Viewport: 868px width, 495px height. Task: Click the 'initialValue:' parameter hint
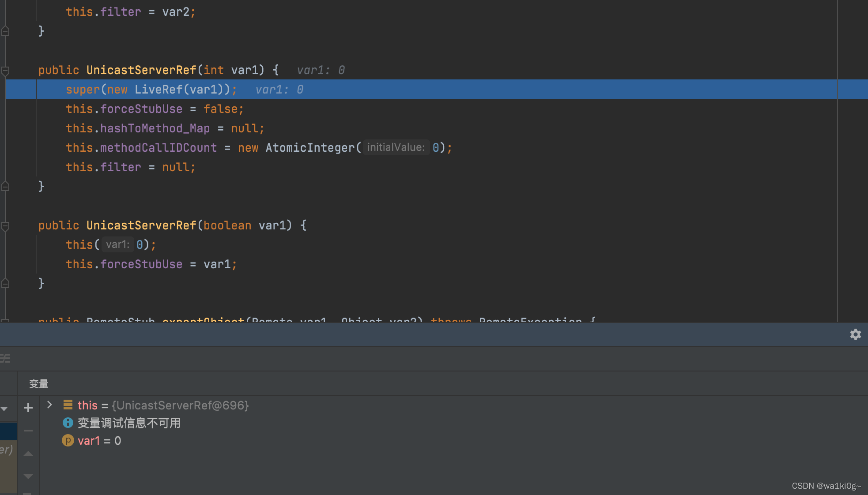point(396,147)
